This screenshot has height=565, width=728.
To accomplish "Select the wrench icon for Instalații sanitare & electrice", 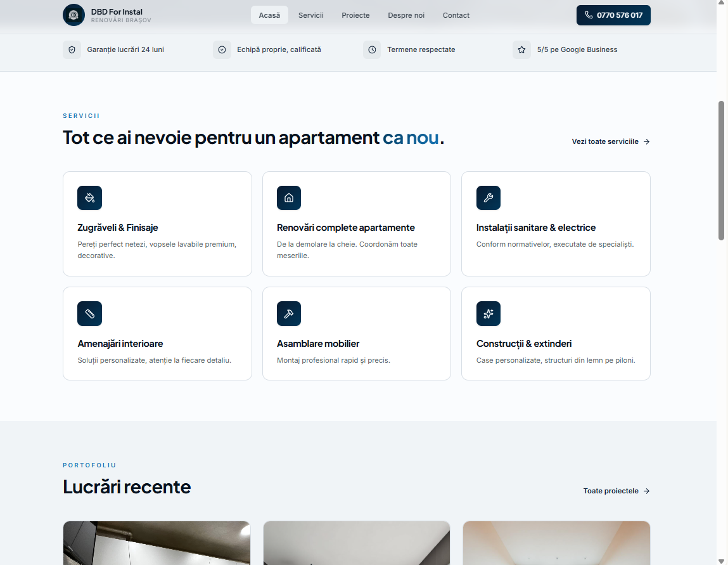I will pyautogui.click(x=488, y=198).
